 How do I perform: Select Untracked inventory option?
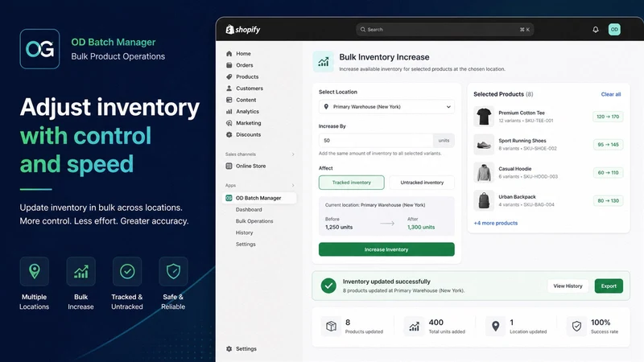(422, 183)
